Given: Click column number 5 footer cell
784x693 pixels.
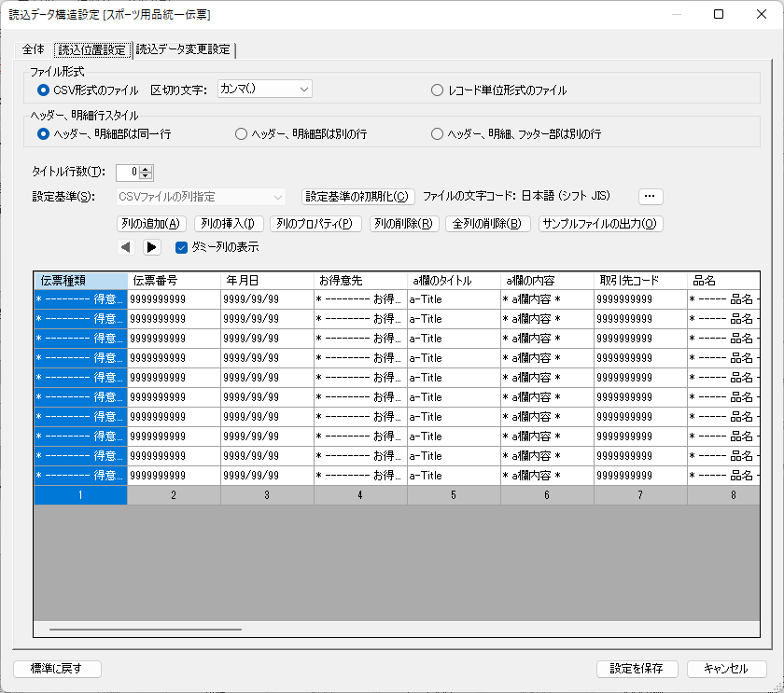Looking at the screenshot, I should tap(454, 495).
